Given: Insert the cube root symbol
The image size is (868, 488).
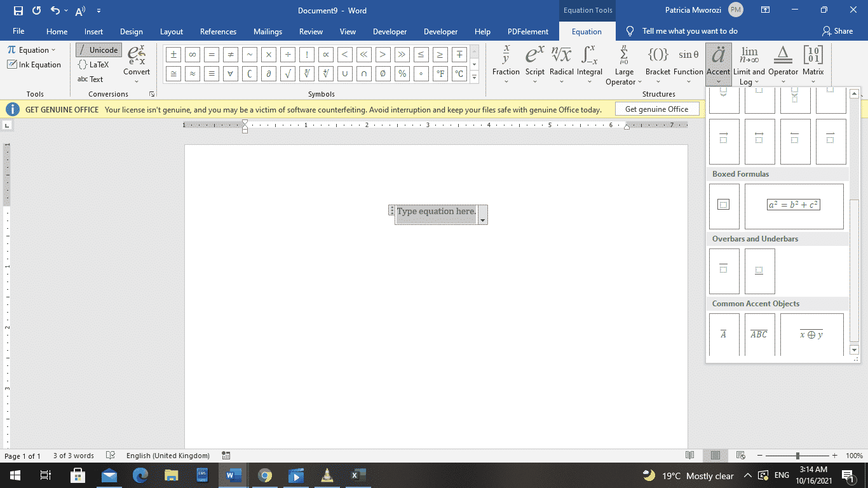Looking at the screenshot, I should pyautogui.click(x=307, y=74).
